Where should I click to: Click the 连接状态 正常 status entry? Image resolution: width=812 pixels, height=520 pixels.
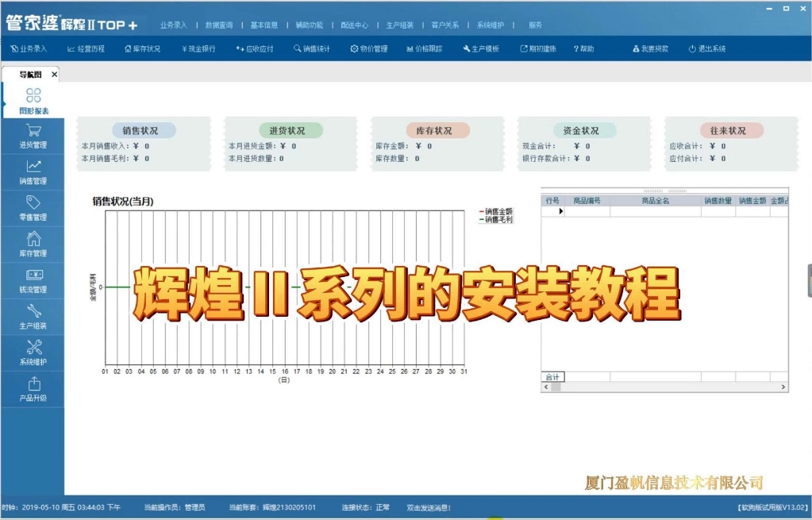click(x=366, y=507)
